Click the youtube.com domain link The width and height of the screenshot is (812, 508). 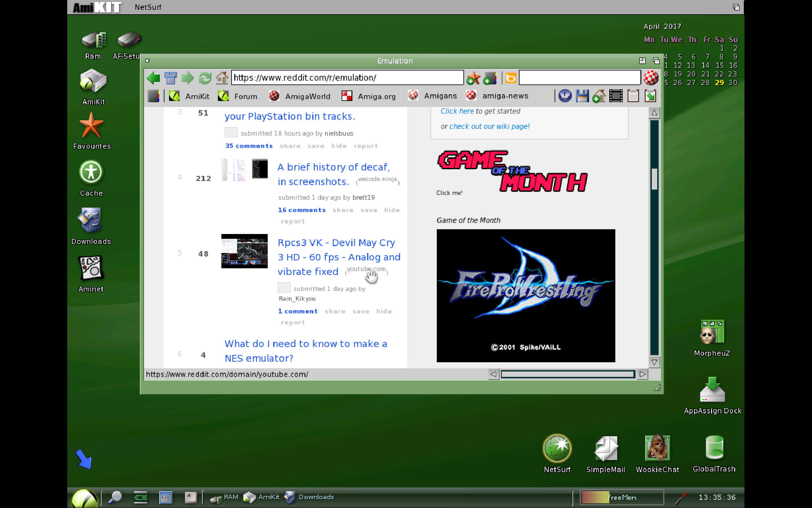pyautogui.click(x=366, y=269)
